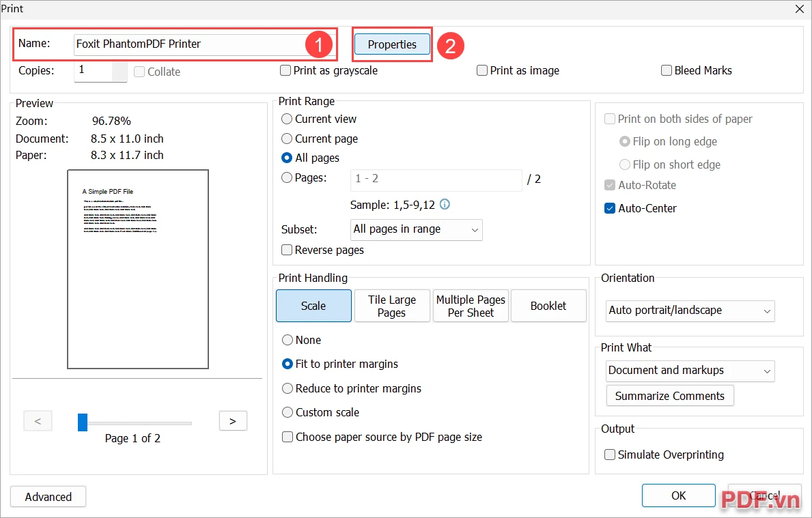
Task: Switch to Tile Large Pages tab
Action: 392,306
